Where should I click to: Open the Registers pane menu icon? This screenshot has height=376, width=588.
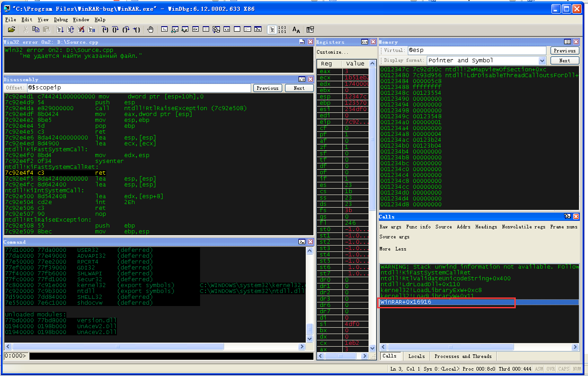(x=364, y=42)
